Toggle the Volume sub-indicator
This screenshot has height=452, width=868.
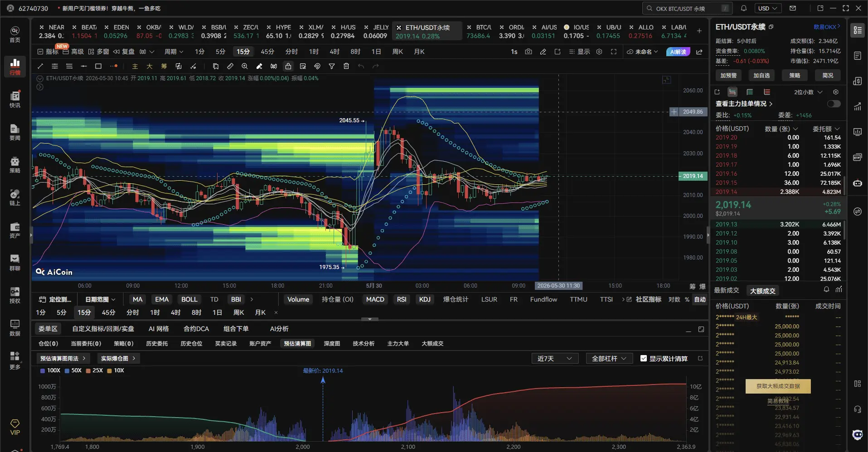click(298, 299)
